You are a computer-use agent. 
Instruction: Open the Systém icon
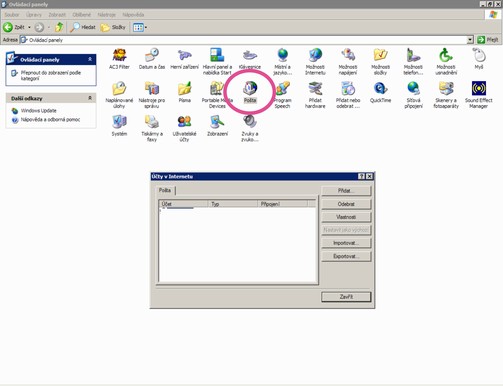click(x=119, y=126)
